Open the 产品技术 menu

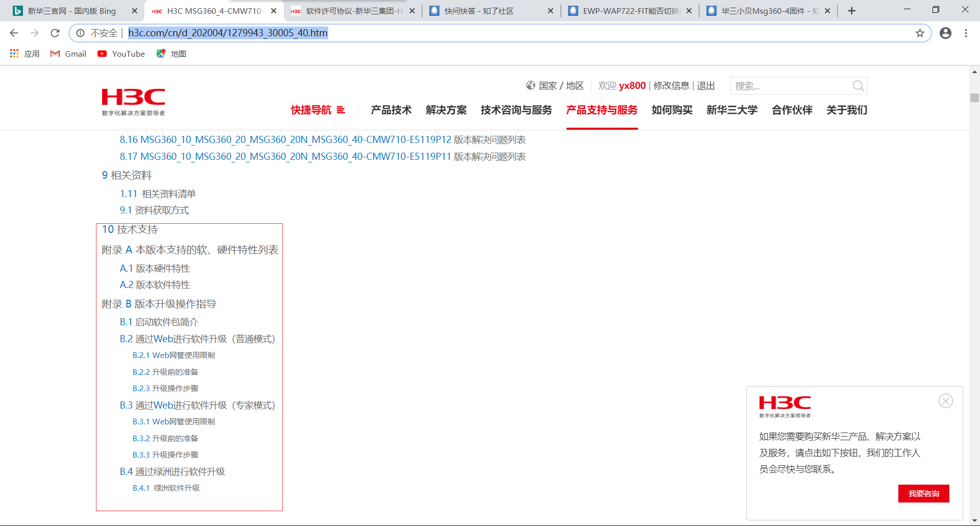click(391, 110)
